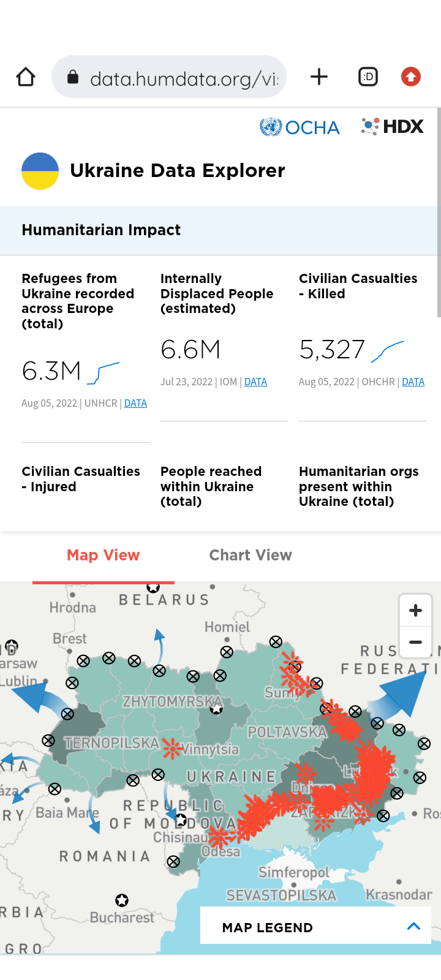The image size is (441, 980).
Task: Open a new tab with plus icon
Action: coord(319,77)
